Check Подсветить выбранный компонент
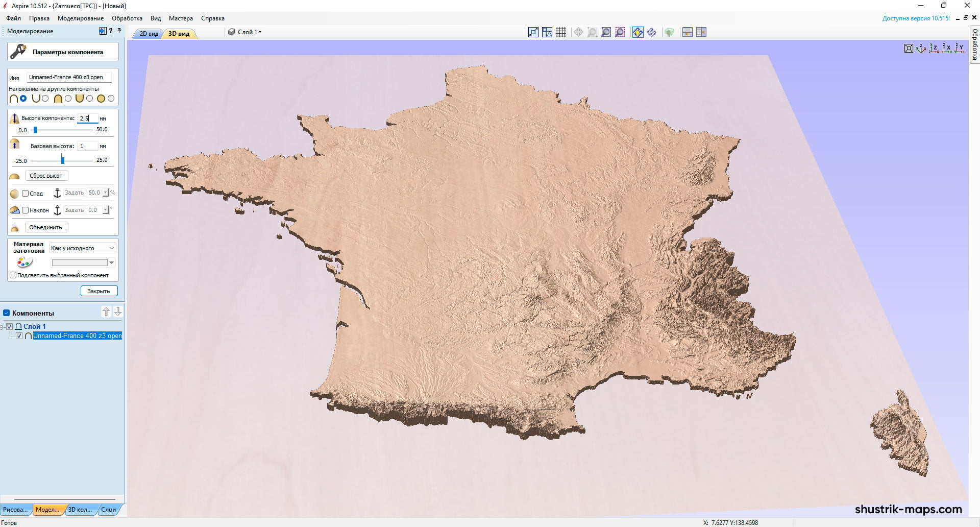 coord(13,275)
